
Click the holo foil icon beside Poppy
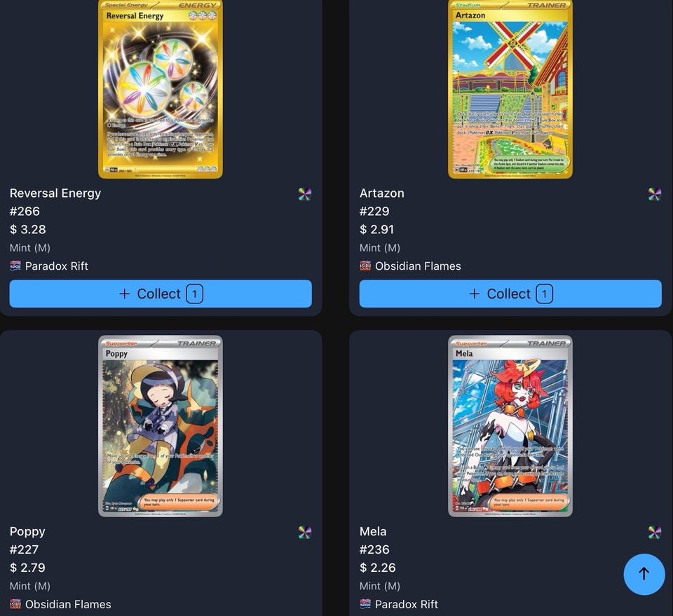(305, 533)
